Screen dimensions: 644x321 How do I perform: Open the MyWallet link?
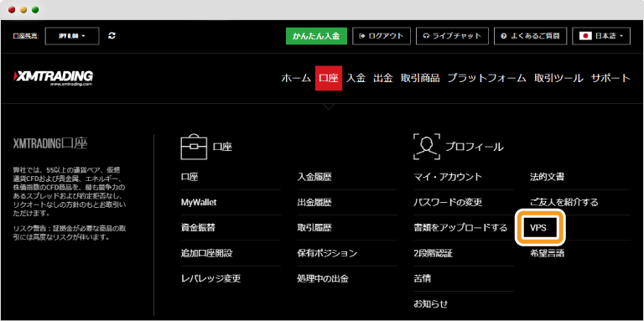199,202
